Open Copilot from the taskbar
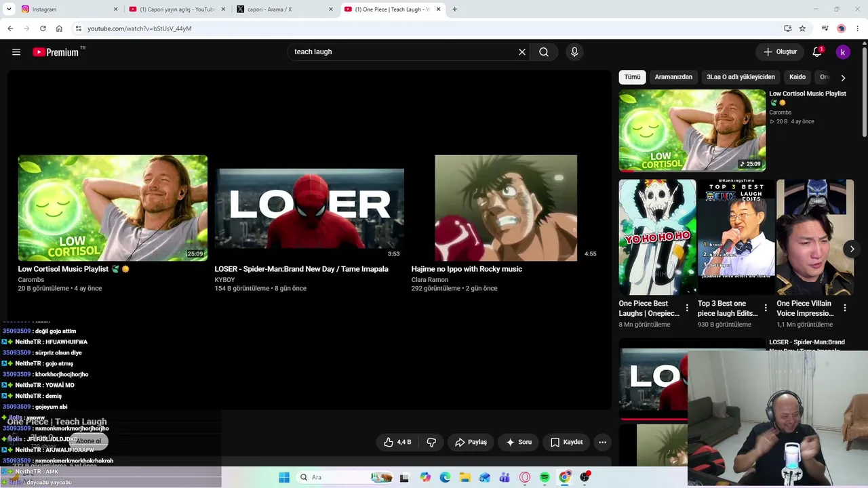Image resolution: width=868 pixels, height=488 pixels. point(425,477)
